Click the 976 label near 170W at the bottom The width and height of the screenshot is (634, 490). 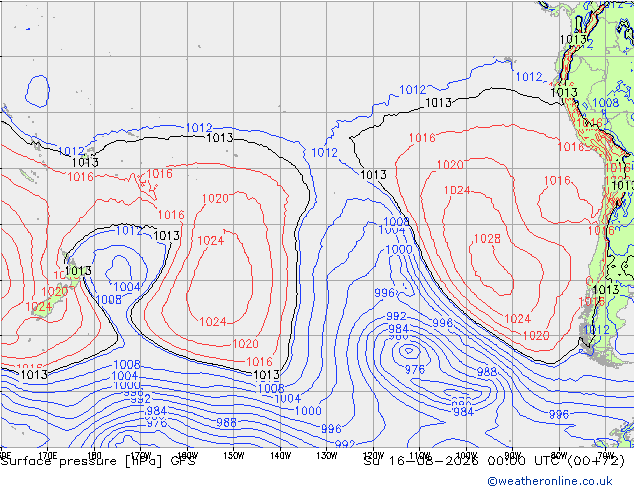[156, 423]
